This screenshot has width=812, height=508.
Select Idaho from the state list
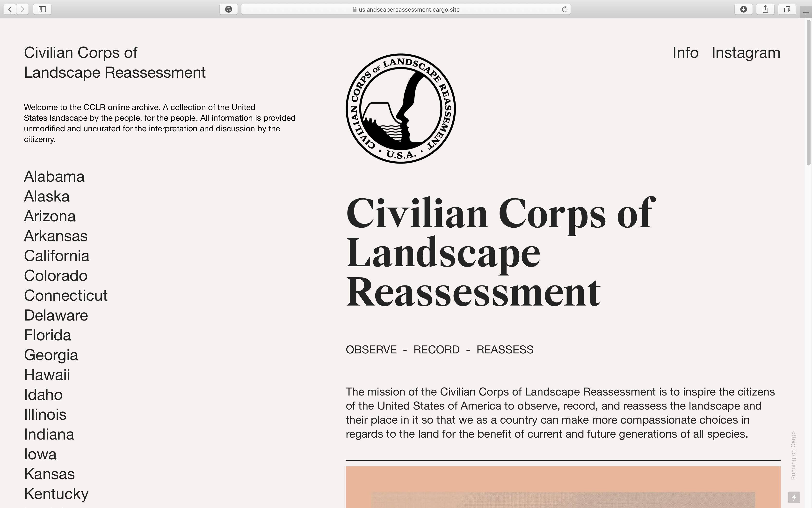43,395
